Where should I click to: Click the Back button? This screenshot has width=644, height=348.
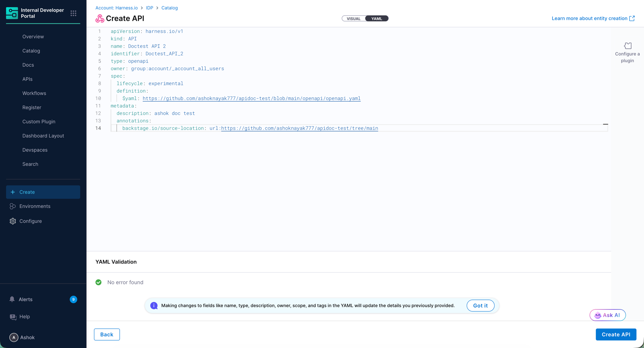click(107, 335)
